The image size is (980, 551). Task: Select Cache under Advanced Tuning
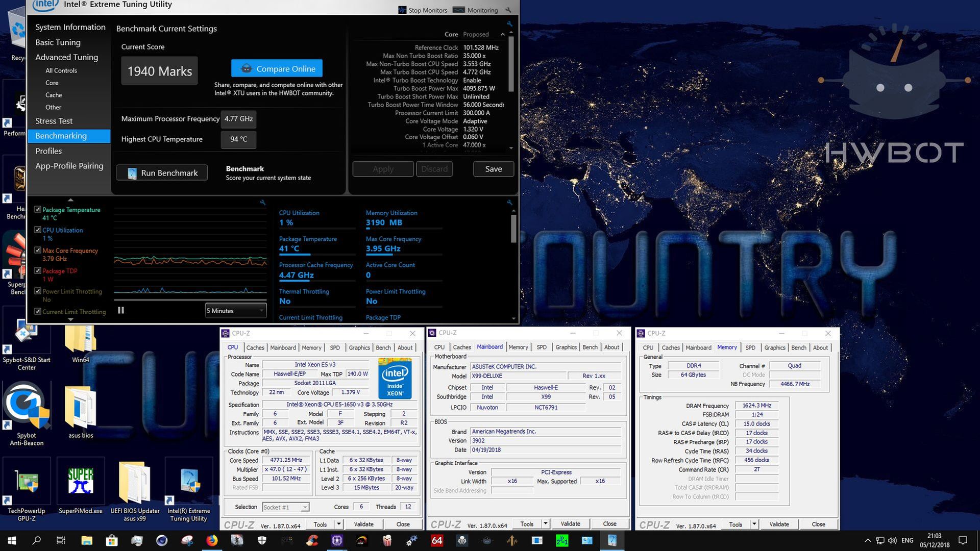point(54,95)
